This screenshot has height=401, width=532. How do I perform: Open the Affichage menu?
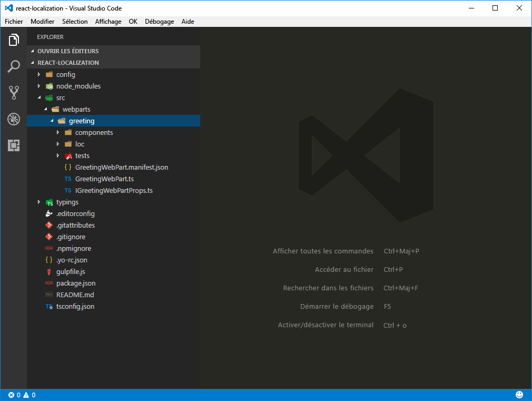pyautogui.click(x=108, y=22)
